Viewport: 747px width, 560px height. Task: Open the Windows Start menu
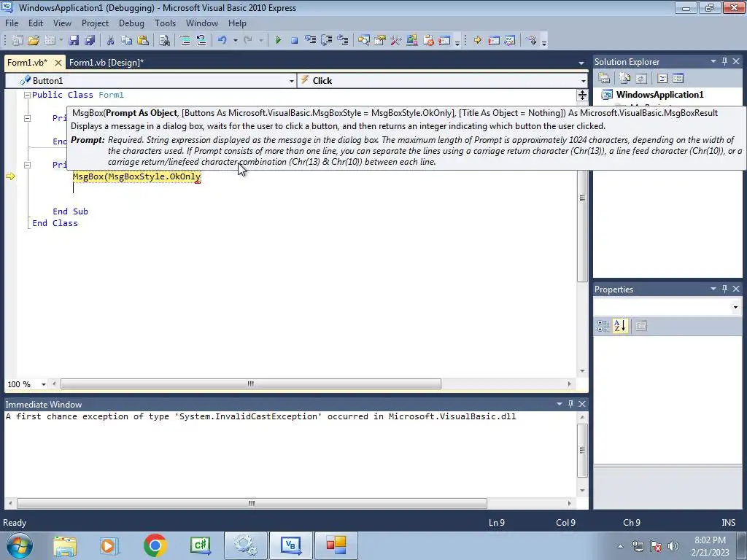click(19, 545)
